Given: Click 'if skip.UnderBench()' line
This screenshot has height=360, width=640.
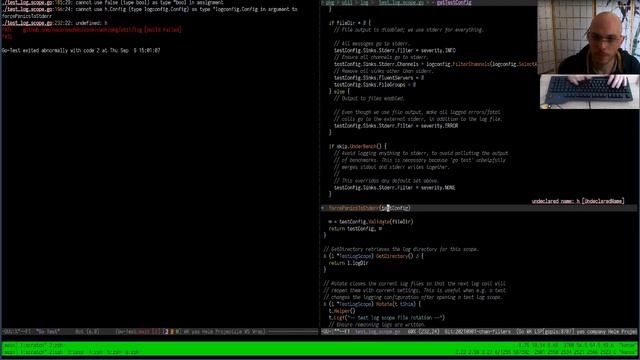Looking at the screenshot, I should point(358,146).
